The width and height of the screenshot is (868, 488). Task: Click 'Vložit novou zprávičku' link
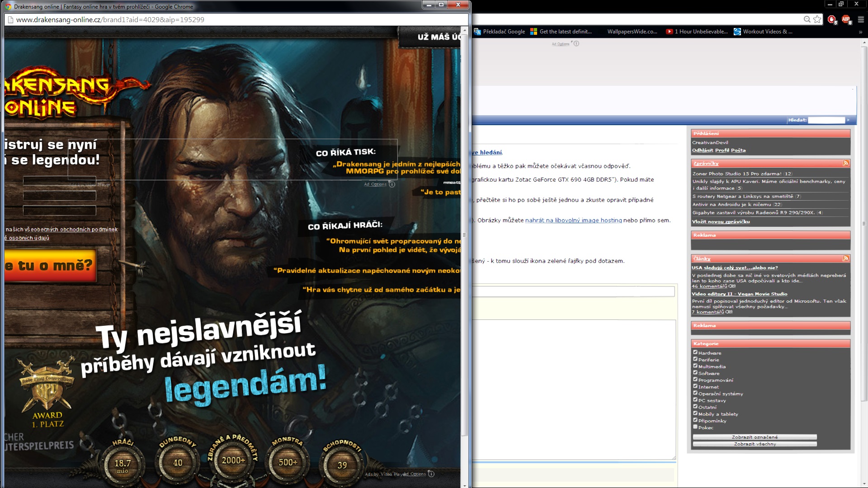click(x=721, y=221)
